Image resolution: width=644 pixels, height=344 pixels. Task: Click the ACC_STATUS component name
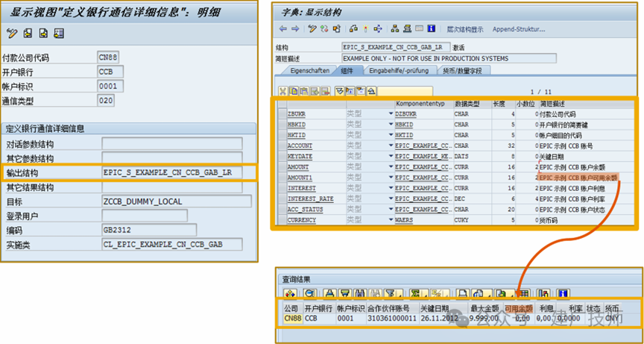(305, 209)
